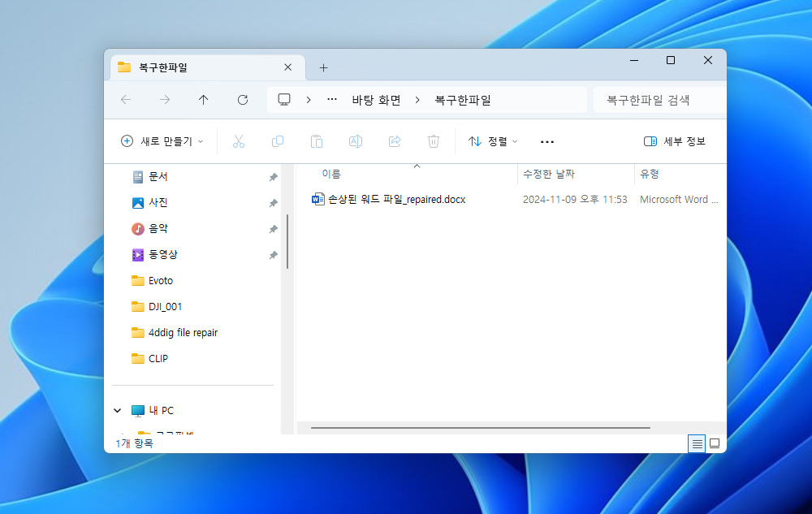This screenshot has width=812, height=514.
Task: Go forward with the right arrow
Action: (165, 100)
